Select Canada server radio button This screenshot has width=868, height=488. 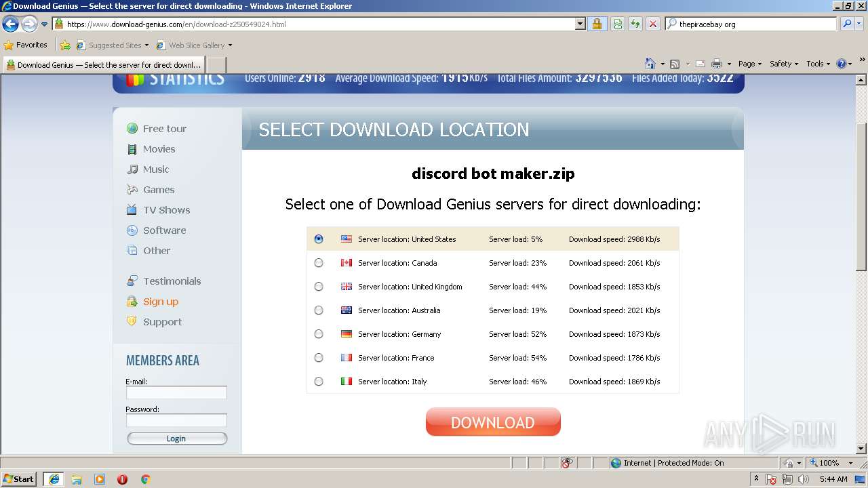pyautogui.click(x=319, y=263)
